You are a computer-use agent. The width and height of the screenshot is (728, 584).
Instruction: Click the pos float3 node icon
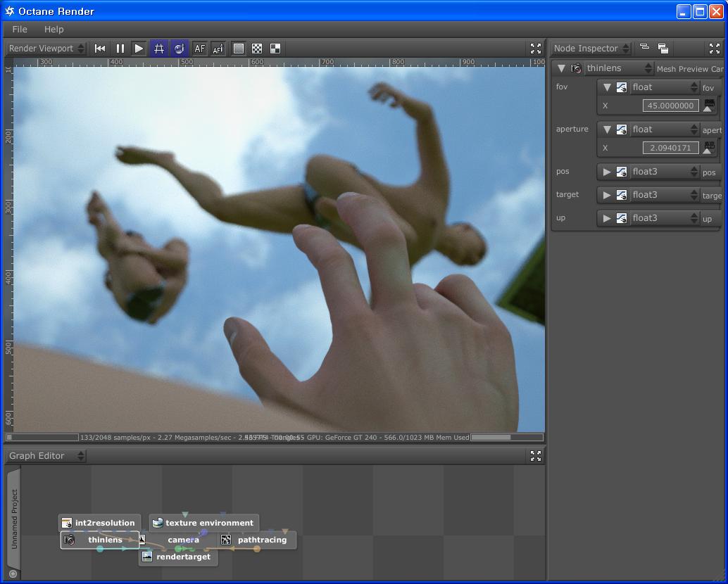[622, 172]
